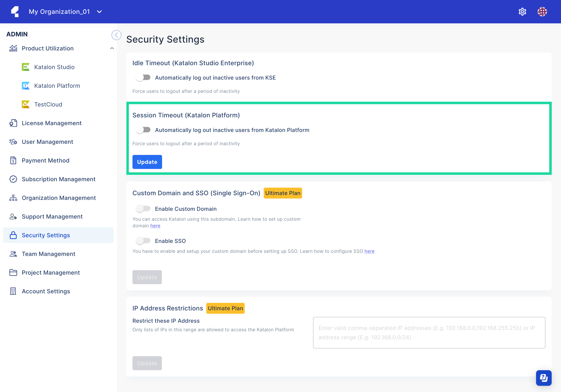The width and height of the screenshot is (561, 392).
Task: Toggle Enable SSO switch
Action: pyautogui.click(x=143, y=241)
